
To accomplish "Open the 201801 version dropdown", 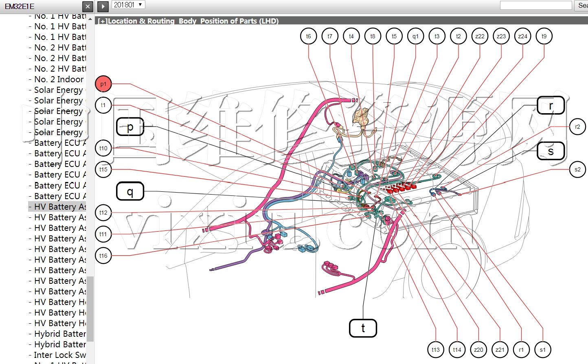I will [x=128, y=5].
